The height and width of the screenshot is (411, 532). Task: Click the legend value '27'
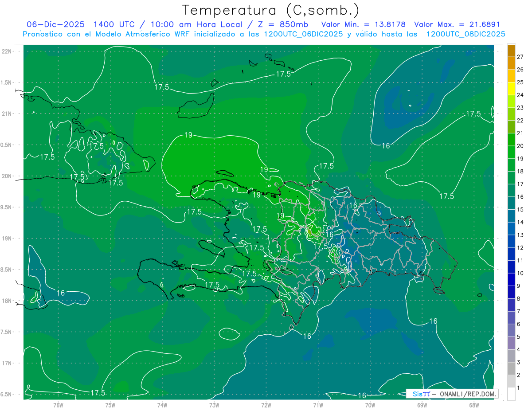tap(520, 57)
